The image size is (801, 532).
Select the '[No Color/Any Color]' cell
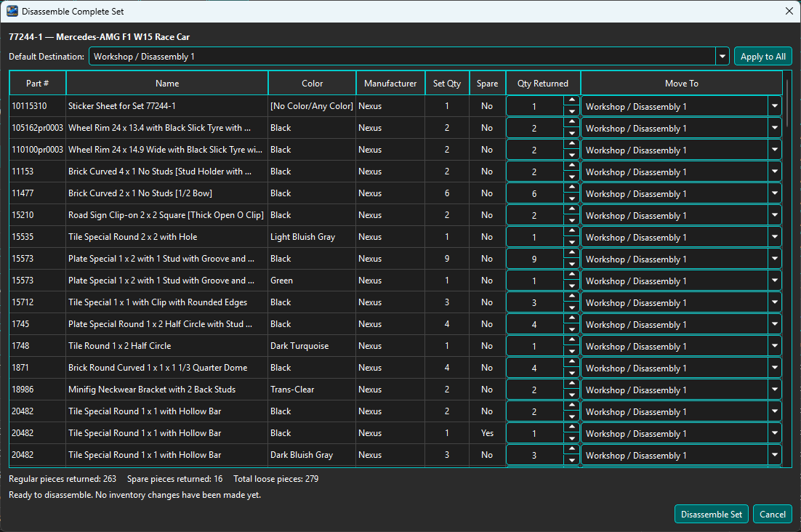coord(312,106)
